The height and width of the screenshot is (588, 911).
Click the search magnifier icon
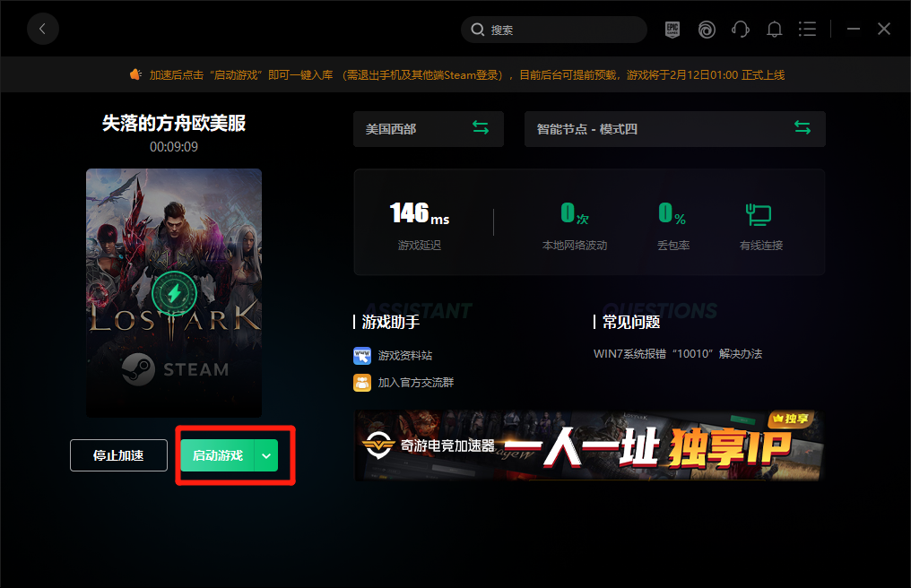478,30
